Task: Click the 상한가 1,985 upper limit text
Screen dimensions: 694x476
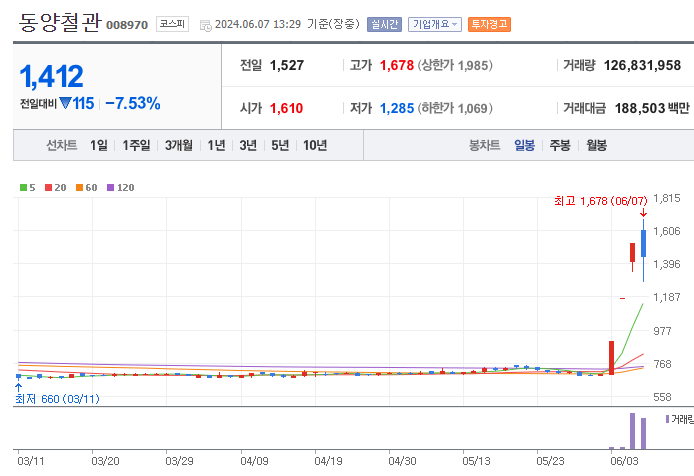Action: click(455, 66)
